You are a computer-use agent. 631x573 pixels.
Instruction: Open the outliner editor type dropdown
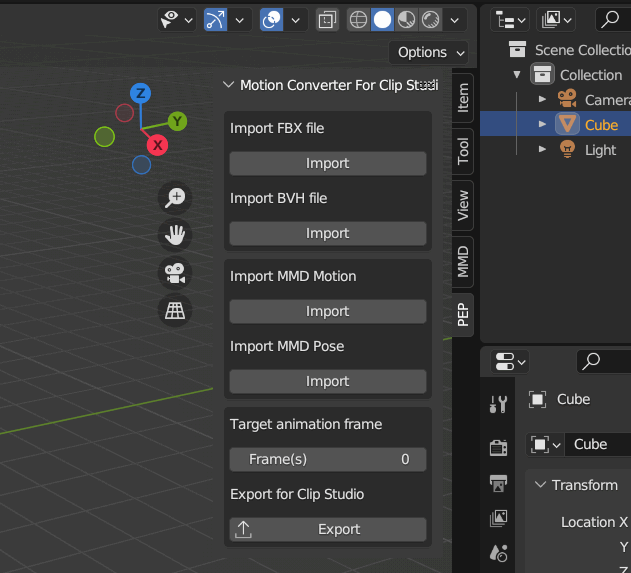click(x=510, y=20)
